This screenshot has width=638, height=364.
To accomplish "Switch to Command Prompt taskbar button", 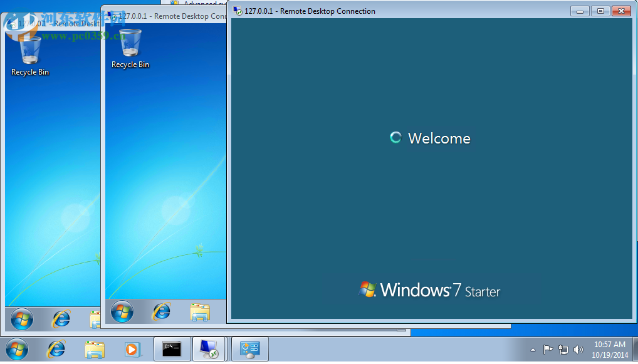I will coord(172,349).
